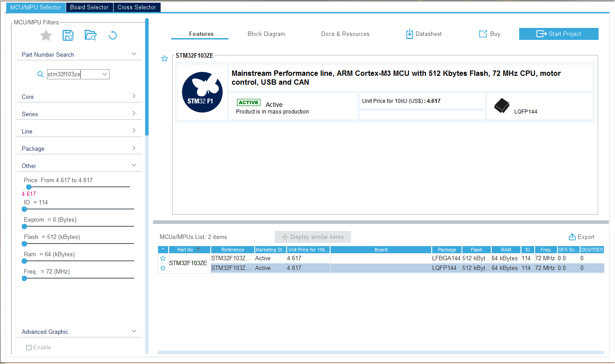Click the GFX Score column header
615x364 pixels.
(x=568, y=250)
